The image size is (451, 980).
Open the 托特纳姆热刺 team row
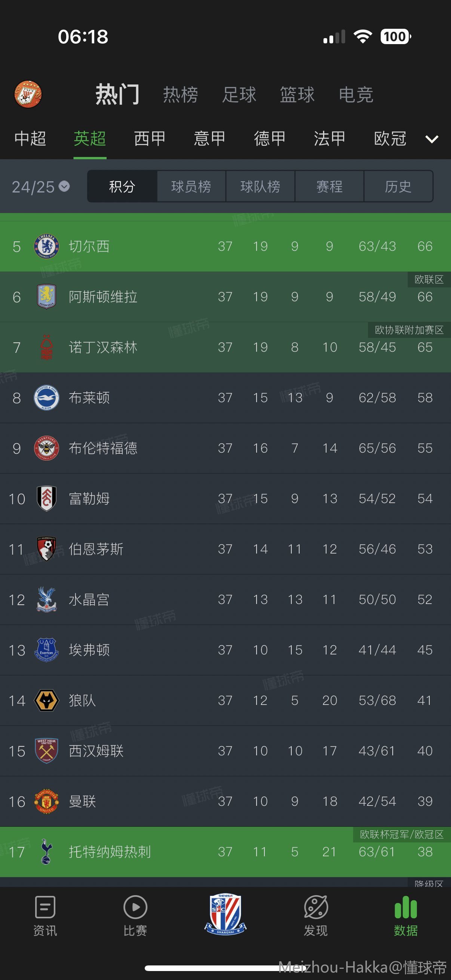[x=225, y=852]
